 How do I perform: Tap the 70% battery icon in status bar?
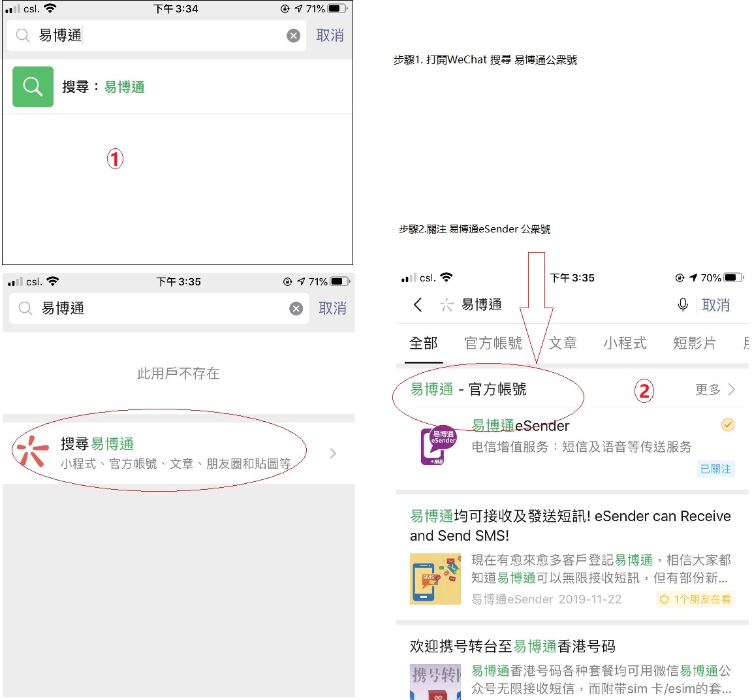[x=734, y=278]
